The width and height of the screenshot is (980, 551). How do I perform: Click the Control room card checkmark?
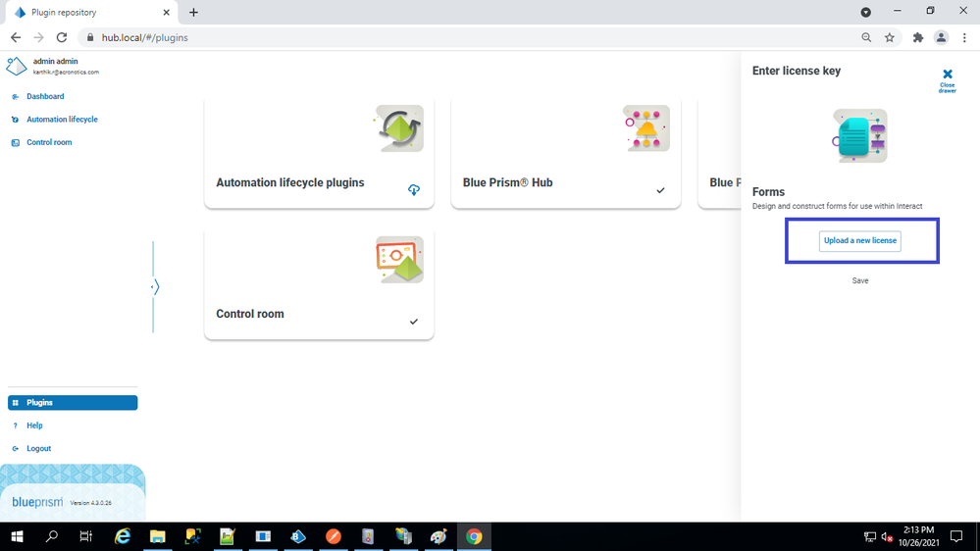pyautogui.click(x=414, y=322)
